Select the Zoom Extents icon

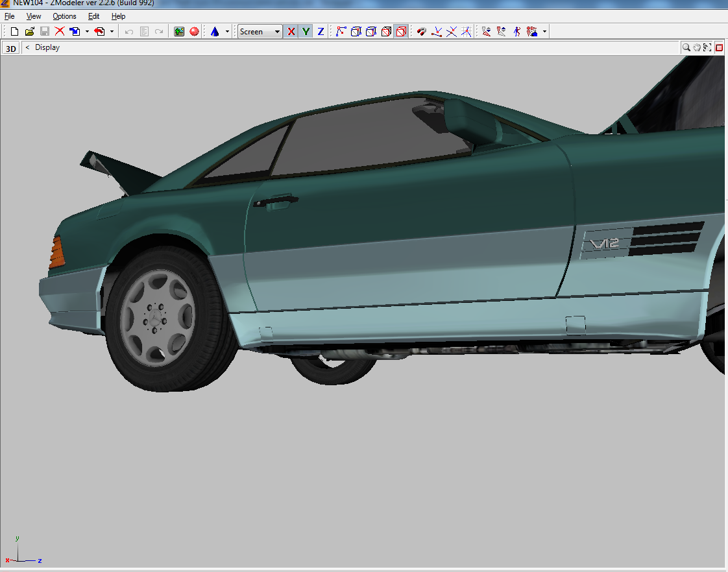[707, 47]
